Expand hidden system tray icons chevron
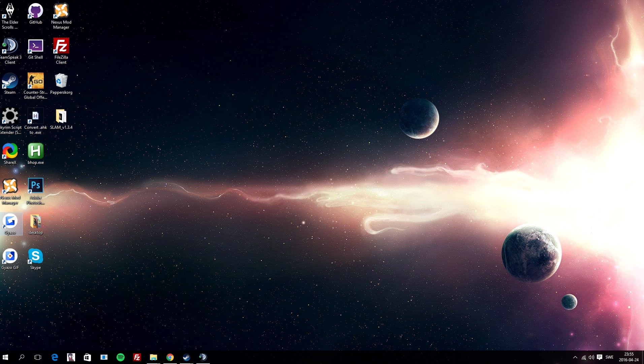 (x=575, y=357)
